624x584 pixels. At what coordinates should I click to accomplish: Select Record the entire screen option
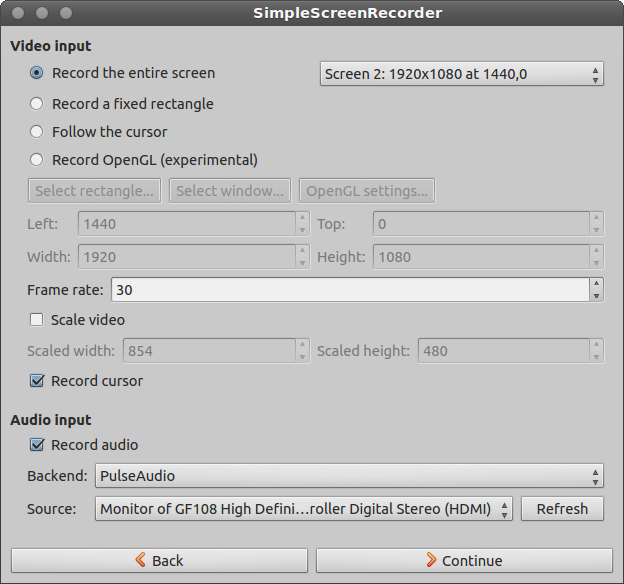(x=37, y=73)
